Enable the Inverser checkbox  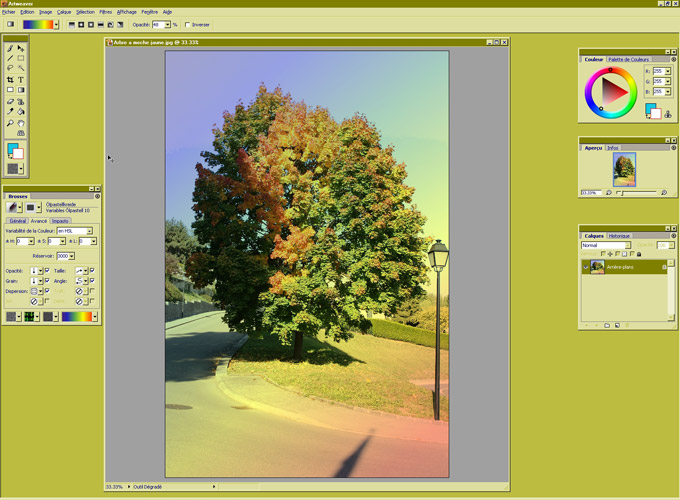tap(188, 25)
